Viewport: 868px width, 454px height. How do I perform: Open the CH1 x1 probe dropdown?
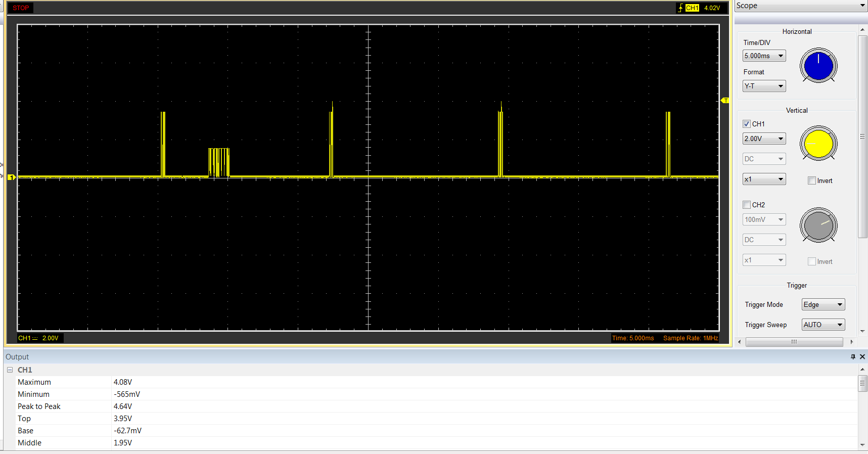click(764, 179)
